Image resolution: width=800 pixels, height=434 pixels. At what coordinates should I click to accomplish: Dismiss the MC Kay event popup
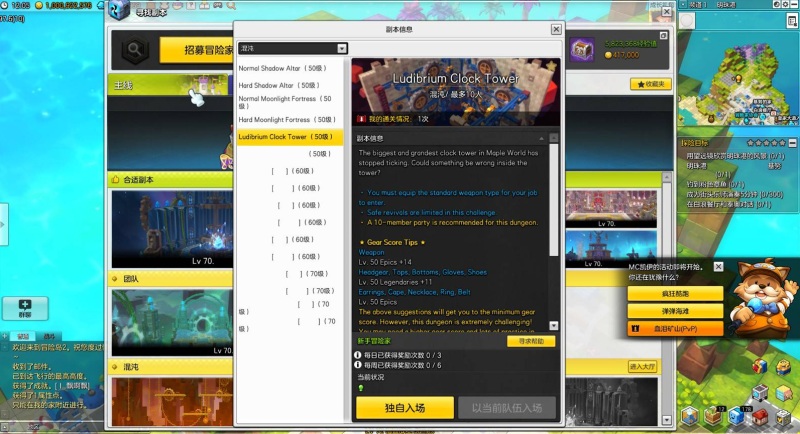(718, 267)
